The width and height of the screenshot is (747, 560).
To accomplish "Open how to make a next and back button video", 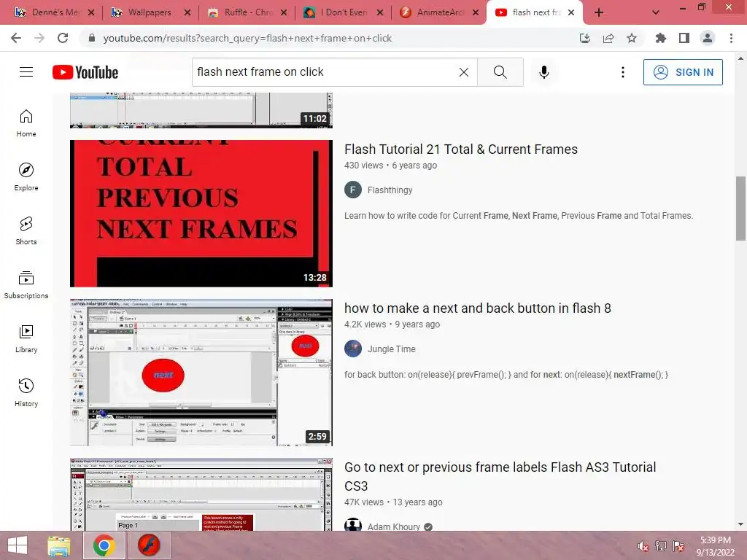I will coord(477,308).
